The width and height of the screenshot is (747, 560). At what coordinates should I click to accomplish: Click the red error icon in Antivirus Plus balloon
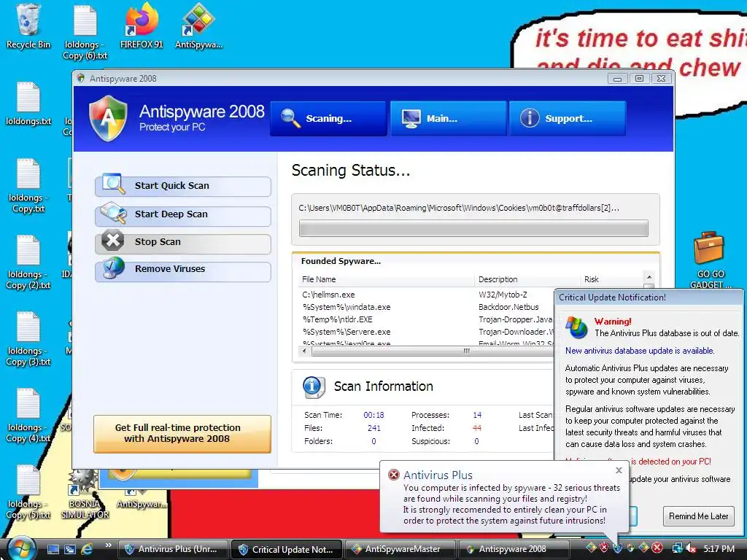[x=393, y=475]
